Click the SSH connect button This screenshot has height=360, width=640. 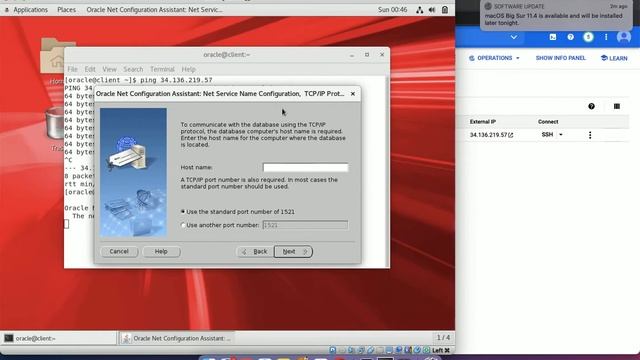pos(547,135)
